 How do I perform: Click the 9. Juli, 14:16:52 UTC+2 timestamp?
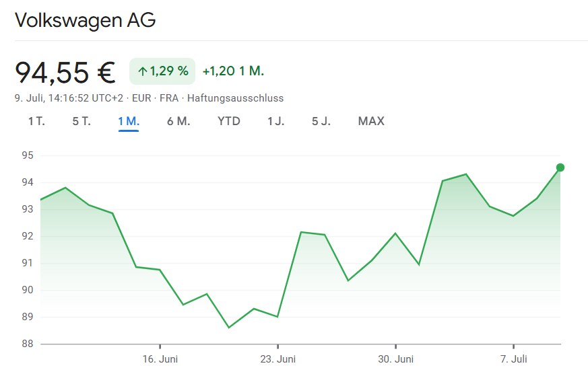pos(69,98)
